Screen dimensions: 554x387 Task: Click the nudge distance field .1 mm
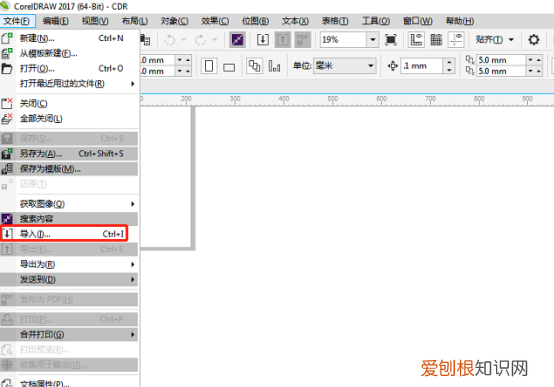[421, 66]
